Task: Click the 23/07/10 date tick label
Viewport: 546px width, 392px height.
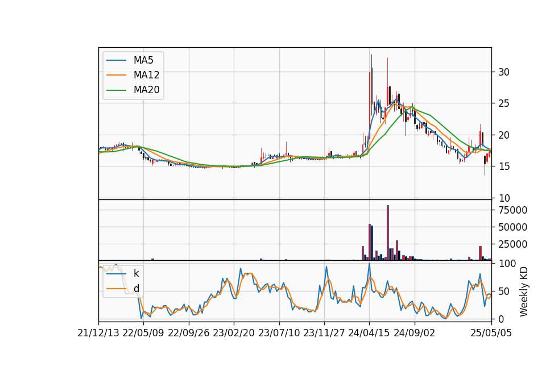Action: click(279, 333)
